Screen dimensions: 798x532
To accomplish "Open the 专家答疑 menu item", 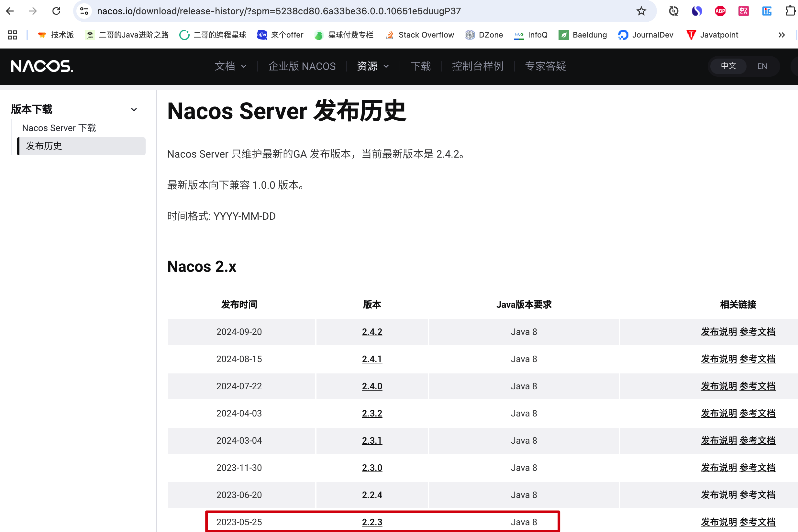I will 546,66.
